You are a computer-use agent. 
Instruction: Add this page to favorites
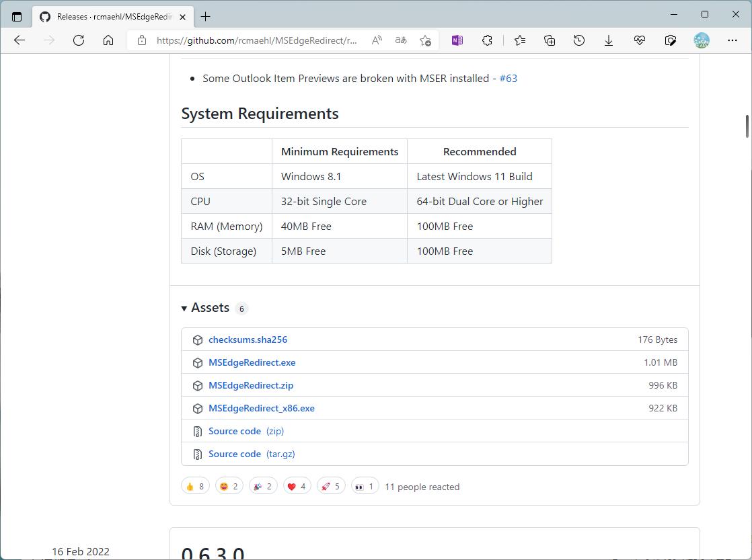[425, 40]
